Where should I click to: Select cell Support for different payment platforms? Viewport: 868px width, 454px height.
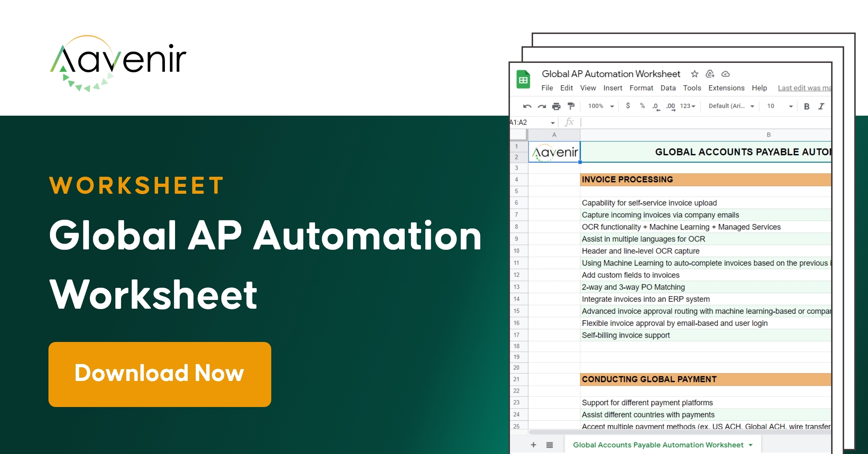[706, 403]
